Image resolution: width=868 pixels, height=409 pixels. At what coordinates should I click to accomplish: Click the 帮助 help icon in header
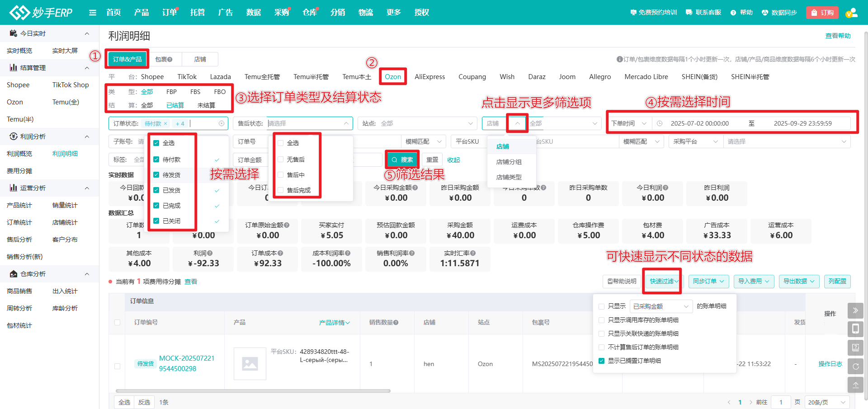pos(733,12)
